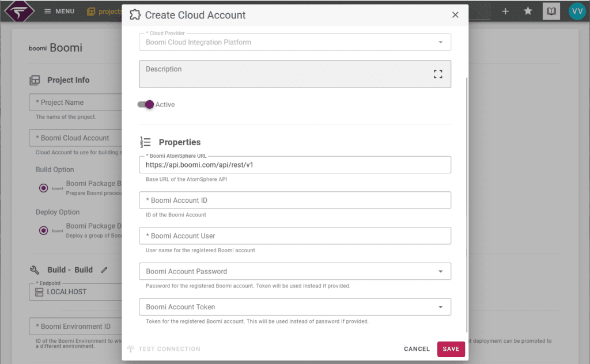Viewport: 590px width, 364px height.
Task: Open the Cloud Provider dropdown
Action: (x=440, y=42)
